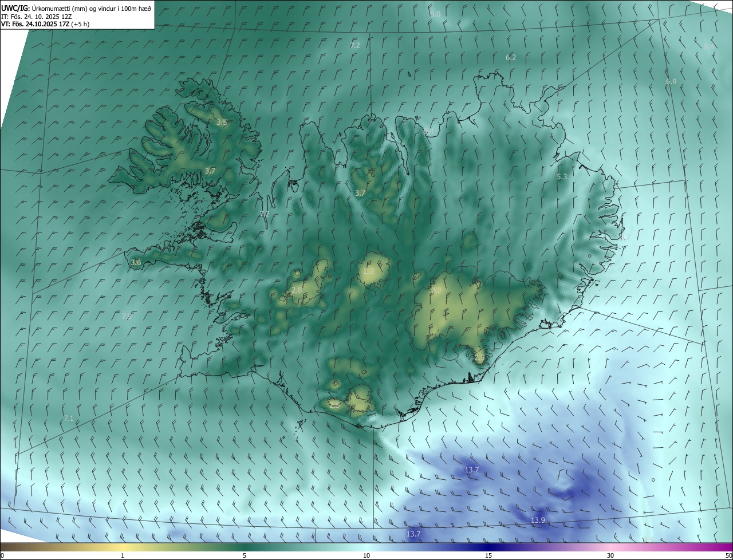Select the 7.2 value label
The image size is (733, 560).
click(x=355, y=45)
